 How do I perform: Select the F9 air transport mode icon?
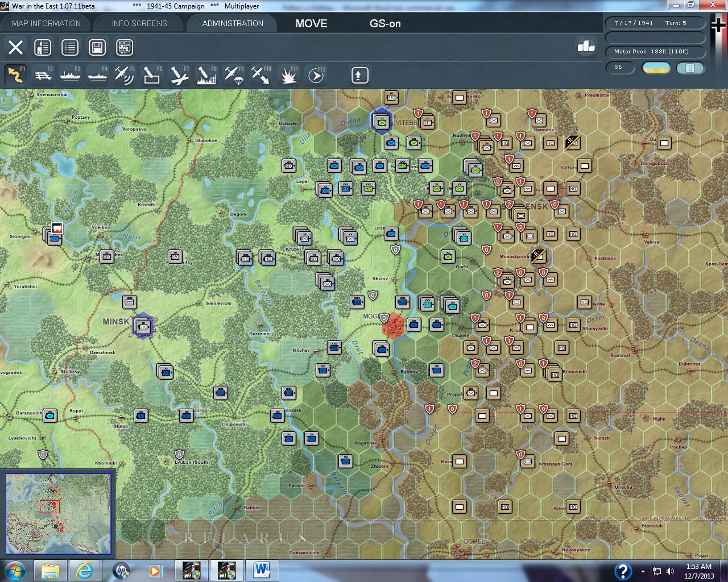[234, 75]
